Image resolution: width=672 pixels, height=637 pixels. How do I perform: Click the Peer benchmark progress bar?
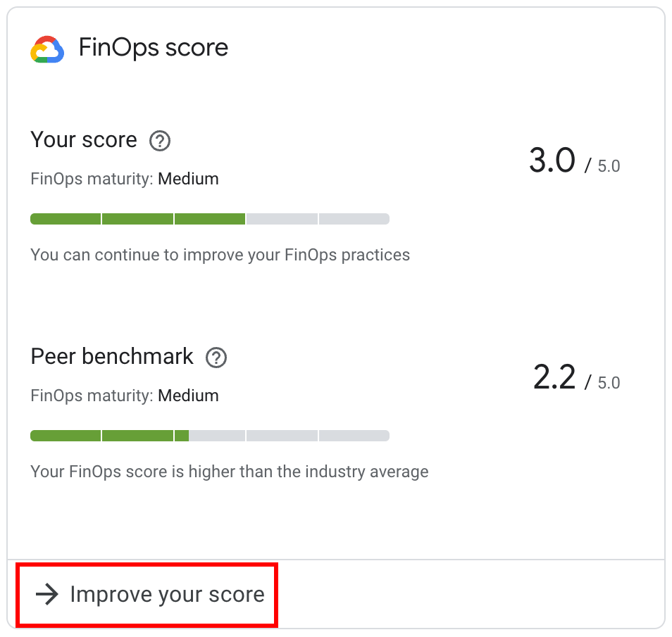click(209, 436)
